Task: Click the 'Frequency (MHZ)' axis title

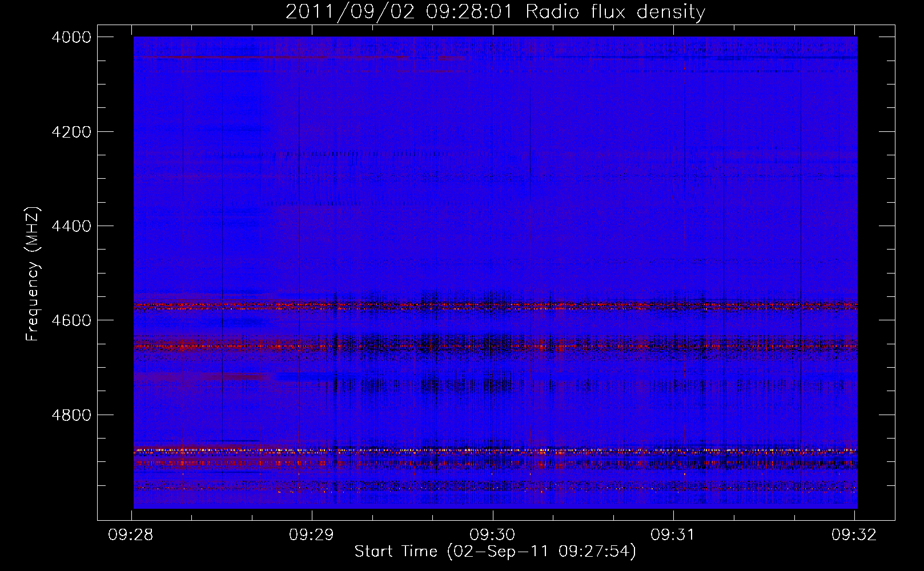Action: (33, 274)
